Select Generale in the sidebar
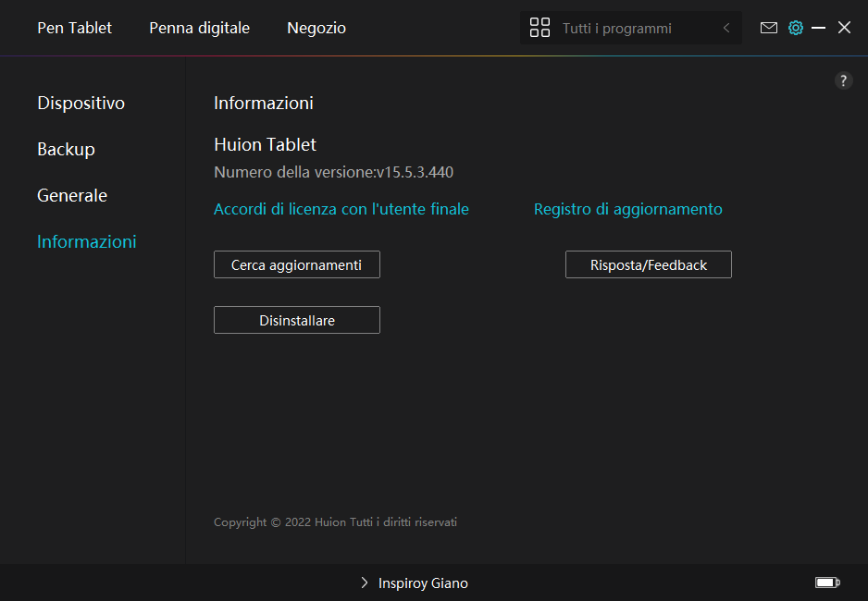This screenshot has width=868, height=601. click(x=72, y=195)
